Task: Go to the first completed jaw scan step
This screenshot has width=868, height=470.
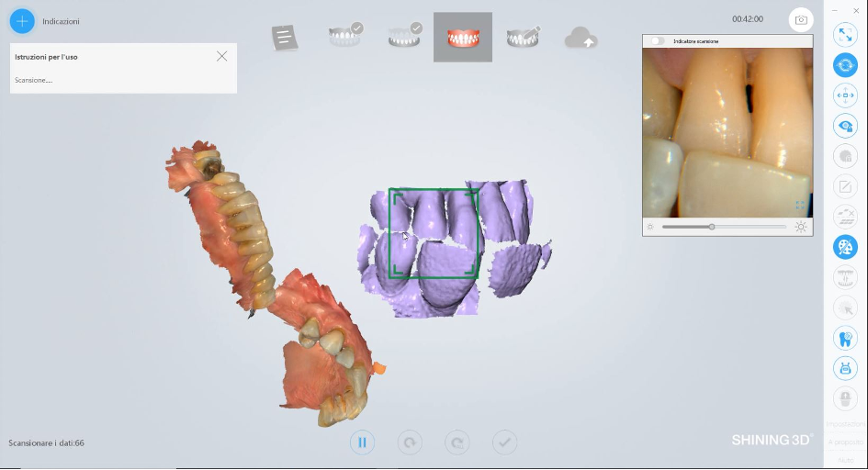Action: (x=346, y=35)
